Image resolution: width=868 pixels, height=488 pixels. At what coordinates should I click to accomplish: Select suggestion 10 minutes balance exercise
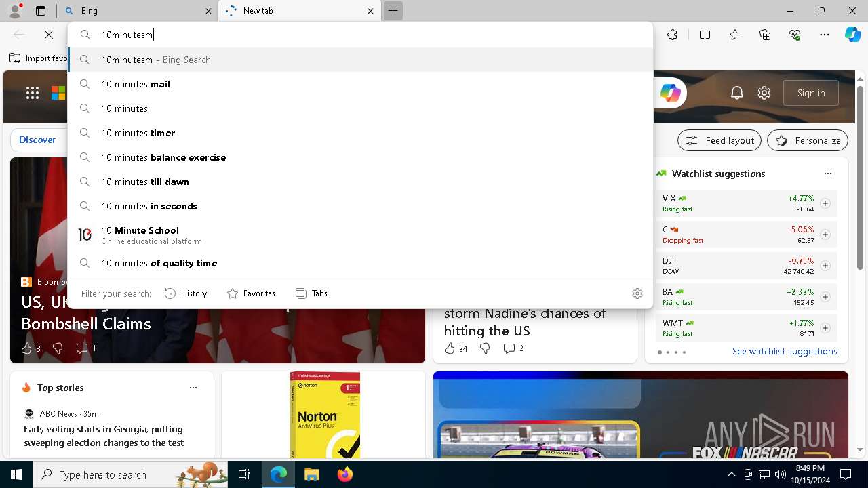(x=360, y=157)
